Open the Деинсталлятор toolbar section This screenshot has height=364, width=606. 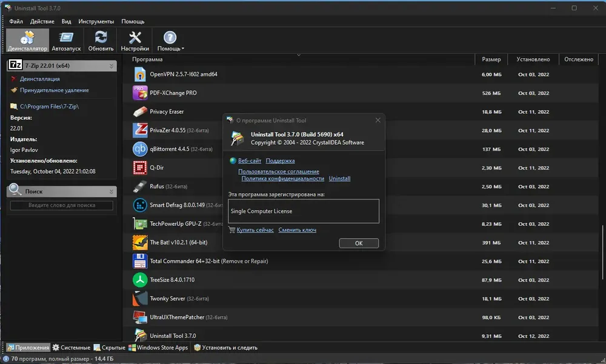point(27,41)
